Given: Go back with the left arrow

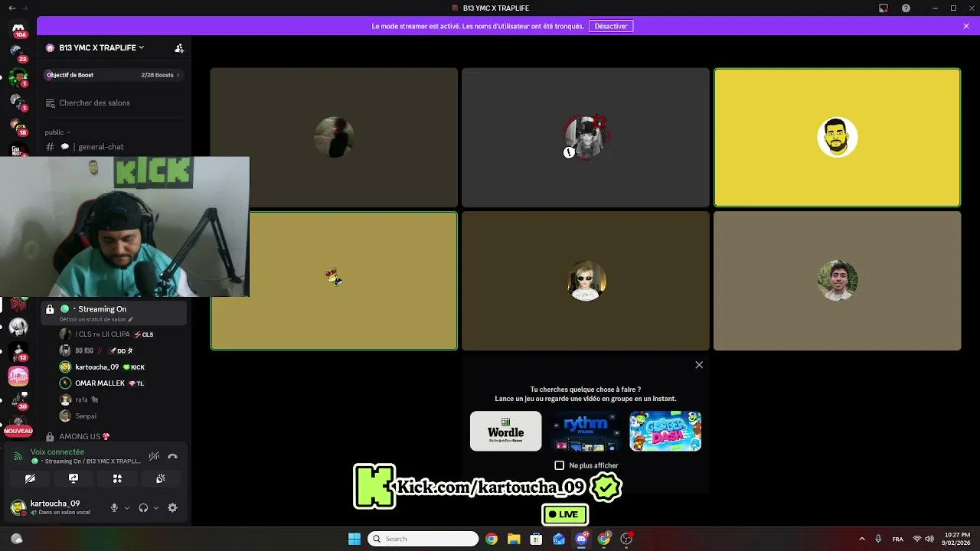Looking at the screenshot, I should pyautogui.click(x=11, y=8).
